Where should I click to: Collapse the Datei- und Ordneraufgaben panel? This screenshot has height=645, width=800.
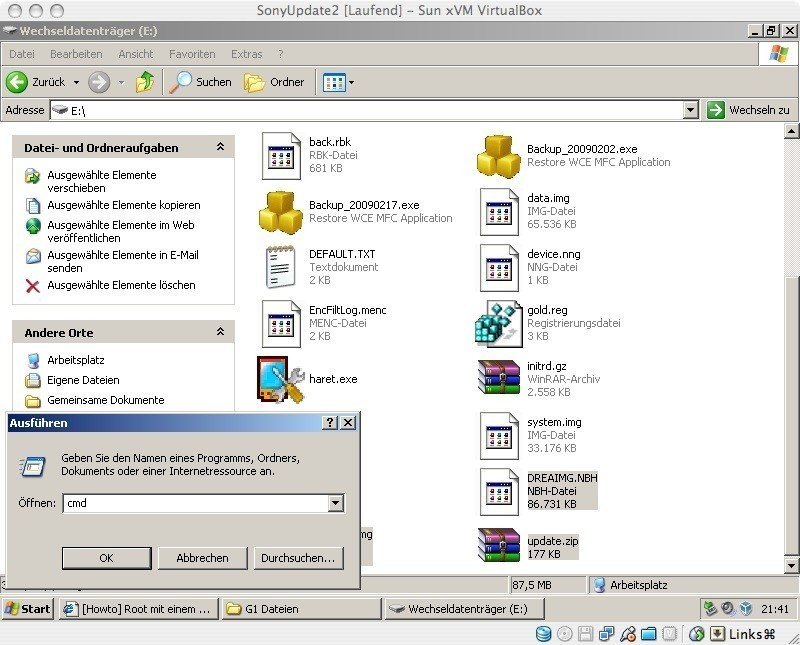(220, 147)
